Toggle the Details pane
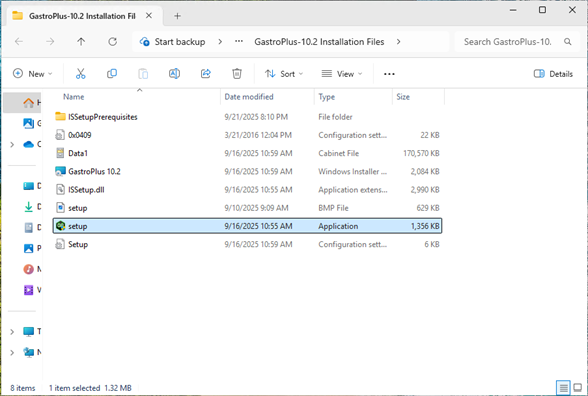The image size is (588, 396). 553,74
